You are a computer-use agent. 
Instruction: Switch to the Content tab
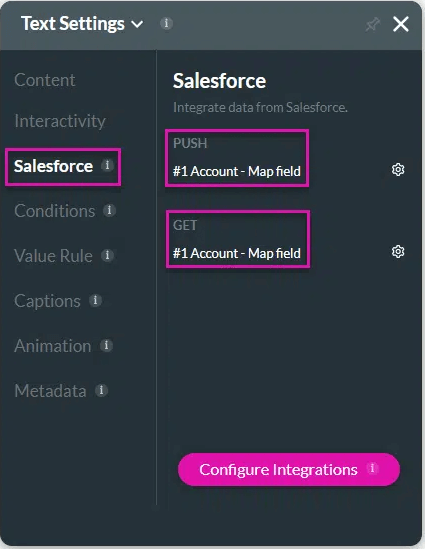coord(44,80)
